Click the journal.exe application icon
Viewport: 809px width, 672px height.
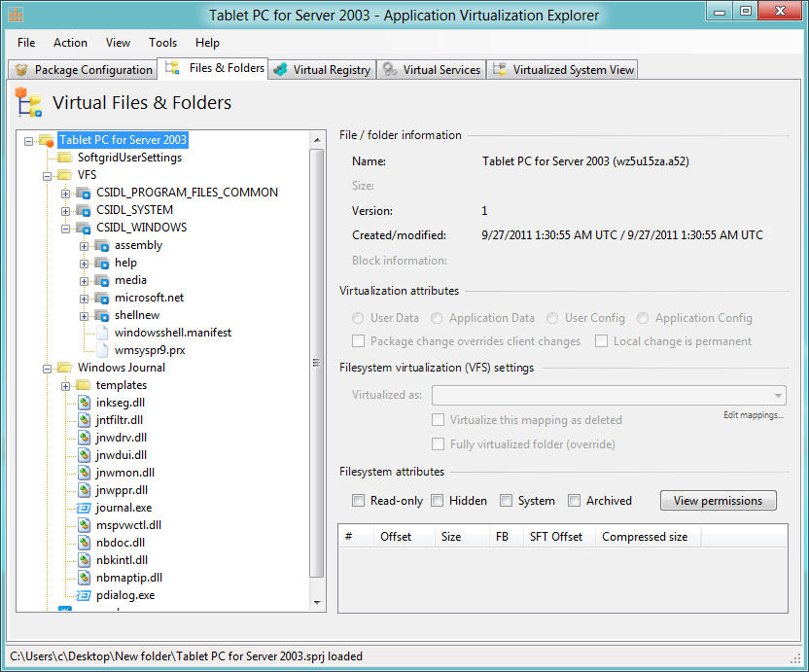click(84, 508)
